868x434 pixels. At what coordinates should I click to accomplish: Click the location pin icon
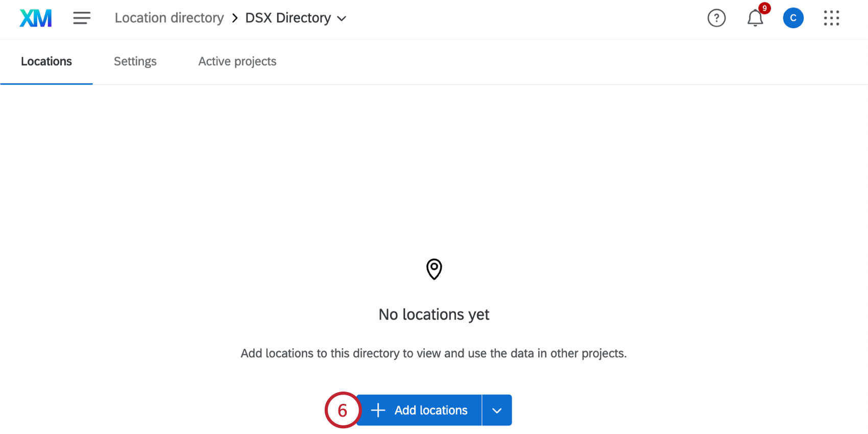(434, 269)
